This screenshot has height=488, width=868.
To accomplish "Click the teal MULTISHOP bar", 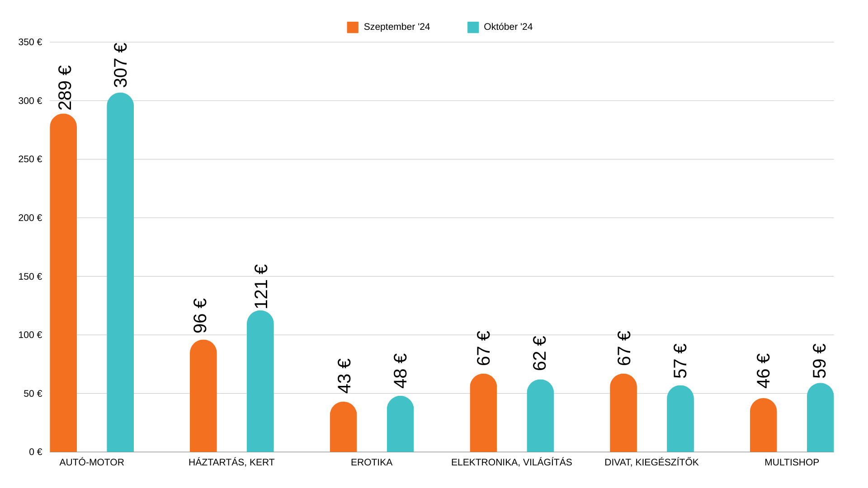I will (820, 418).
